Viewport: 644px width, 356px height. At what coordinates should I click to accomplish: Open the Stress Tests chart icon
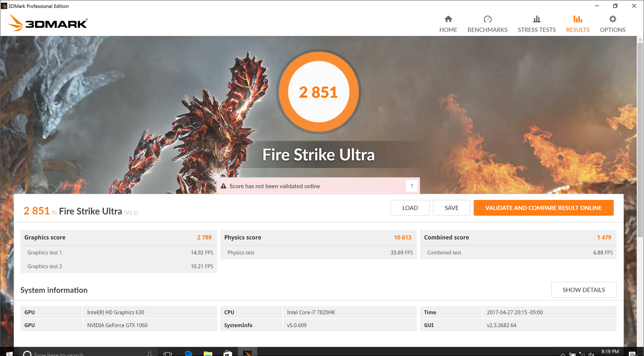(537, 19)
